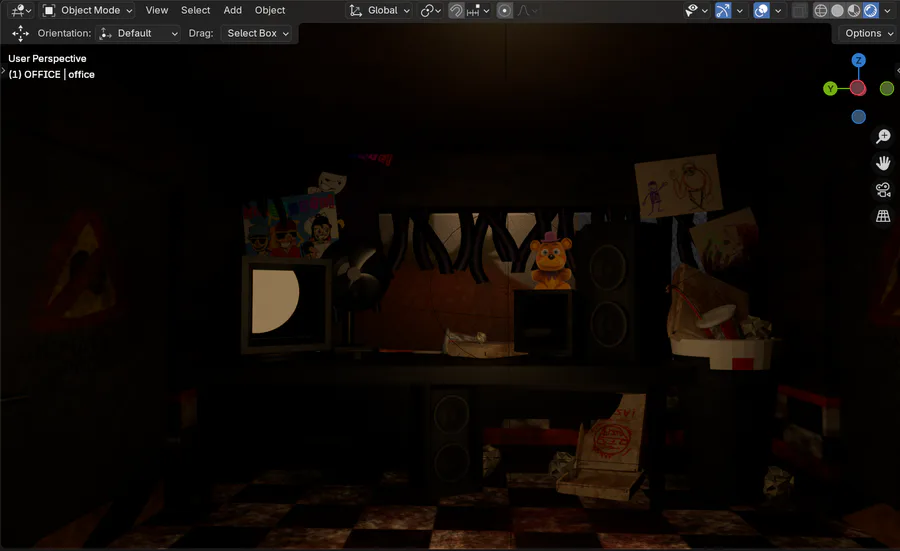Open the Orientation Default dropdown

coord(138,33)
